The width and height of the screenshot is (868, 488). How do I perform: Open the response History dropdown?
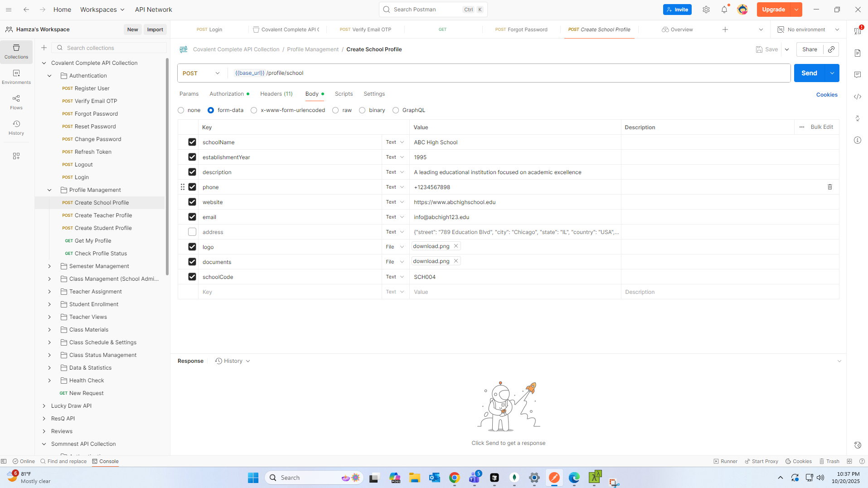pos(233,361)
